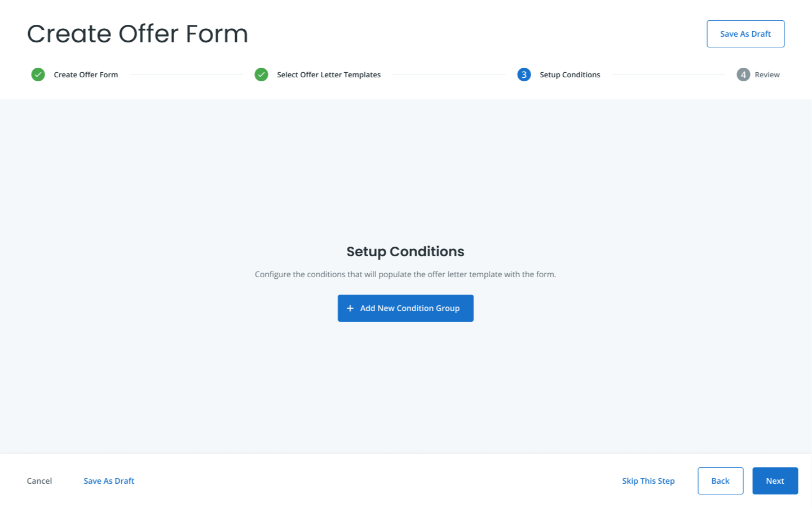
Task: Click the plus icon inside Add New Condition Group
Action: (x=350, y=308)
